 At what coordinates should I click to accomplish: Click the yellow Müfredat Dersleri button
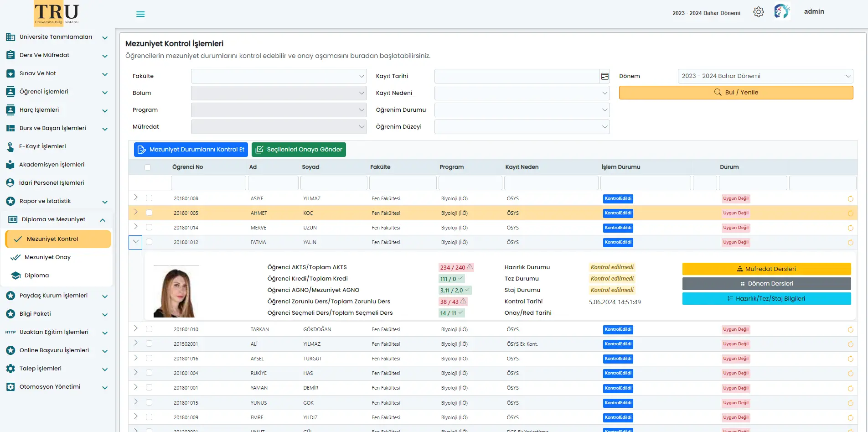coord(766,269)
